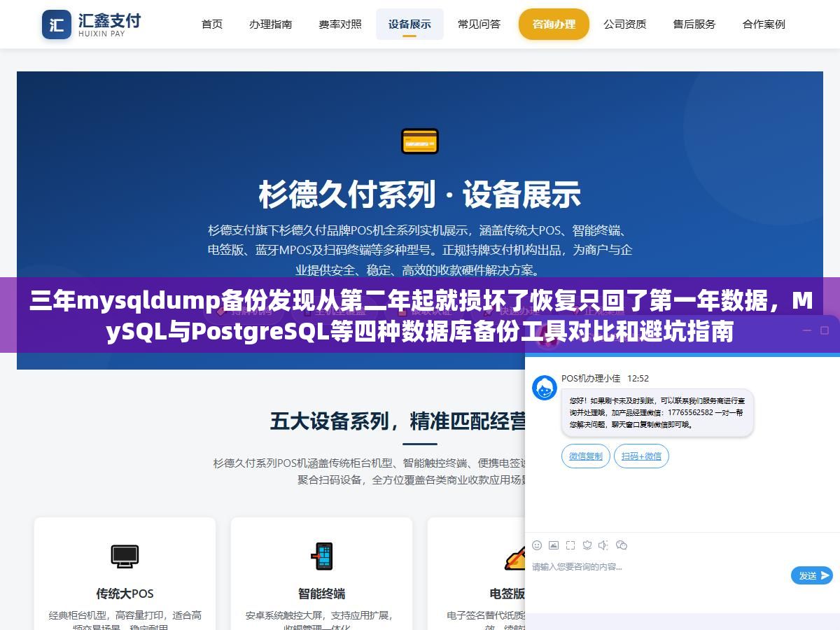Click the 微信复制 button in chat
840x630 pixels.
[585, 456]
